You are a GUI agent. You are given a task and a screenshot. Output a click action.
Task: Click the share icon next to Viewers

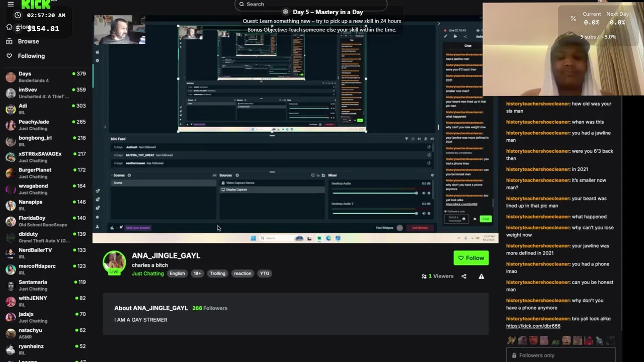tap(464, 276)
